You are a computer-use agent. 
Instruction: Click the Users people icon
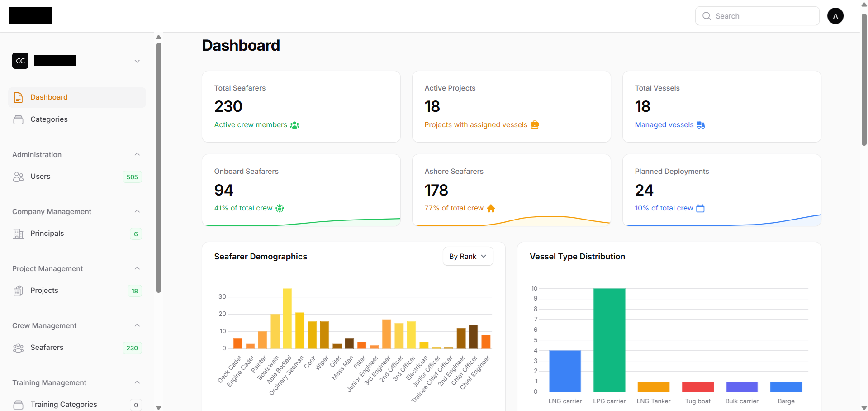coord(18,177)
